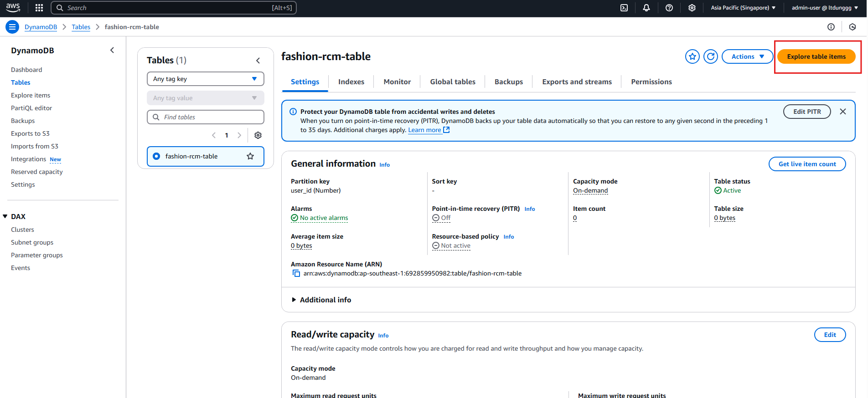Follow the Learn more link

[x=429, y=130]
